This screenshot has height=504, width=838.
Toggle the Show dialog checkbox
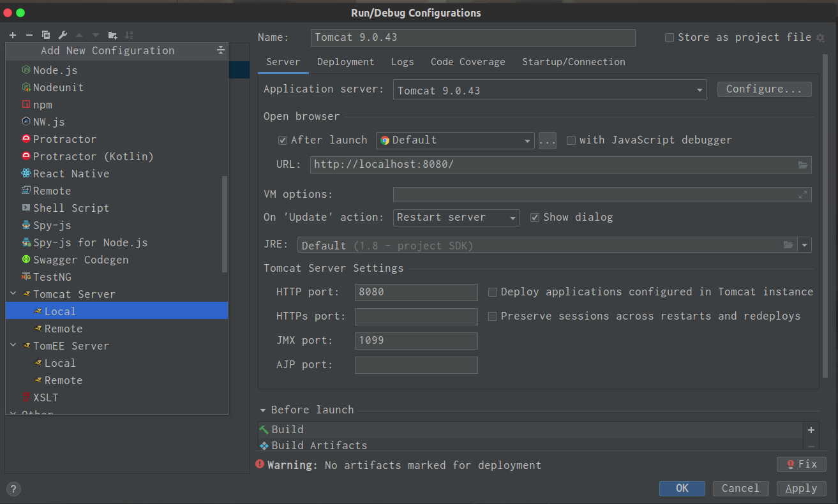535,218
